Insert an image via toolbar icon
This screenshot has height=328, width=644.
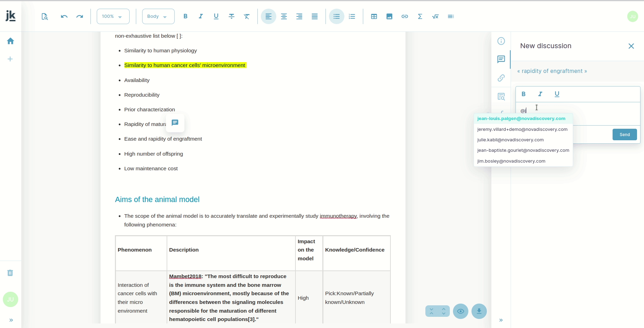pos(389,16)
